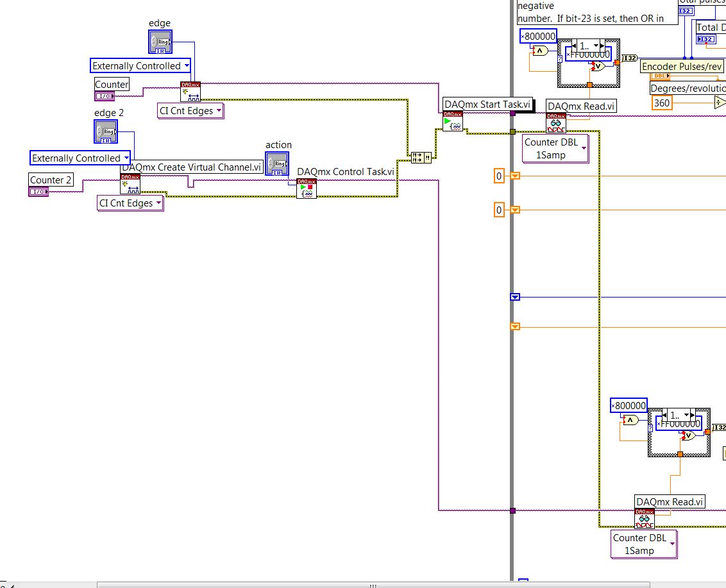Click the 360 numeric constant

(x=662, y=103)
